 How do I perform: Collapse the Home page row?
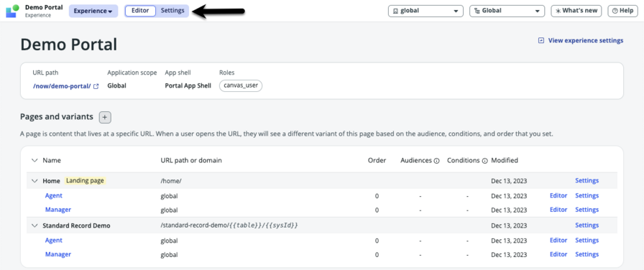coord(34,181)
